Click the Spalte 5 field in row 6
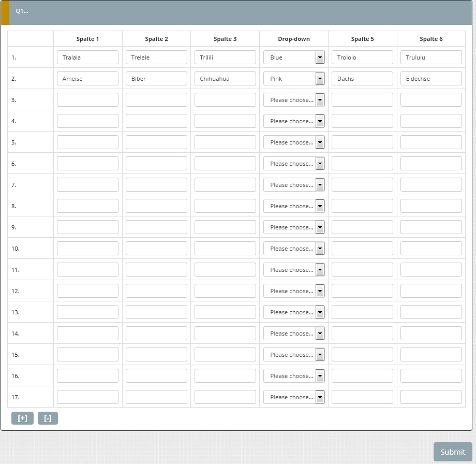This screenshot has width=476, height=464. click(x=362, y=164)
